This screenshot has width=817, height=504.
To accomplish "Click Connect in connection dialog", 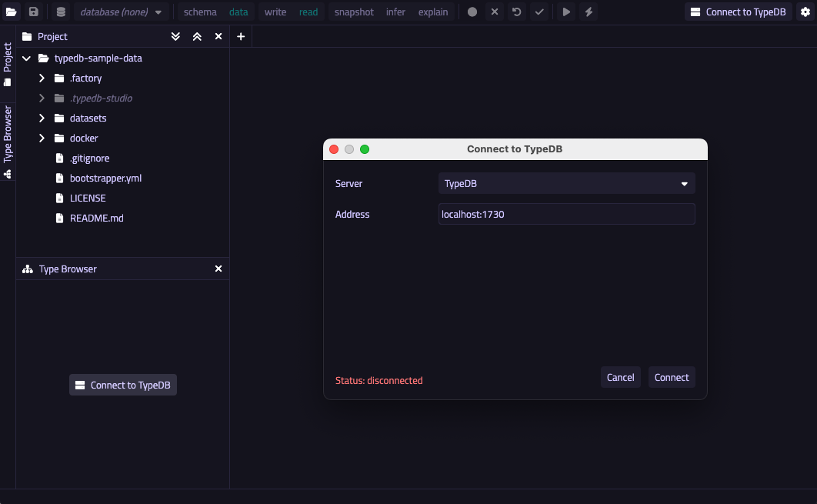I will pos(671,377).
